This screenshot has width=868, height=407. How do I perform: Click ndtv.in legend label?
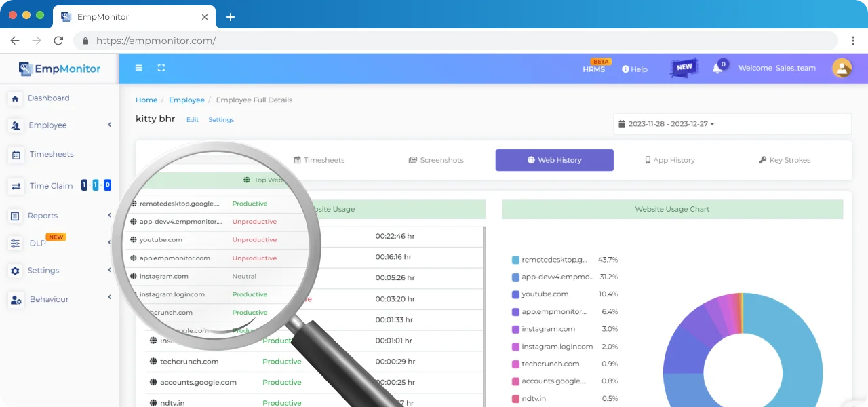[x=534, y=398]
